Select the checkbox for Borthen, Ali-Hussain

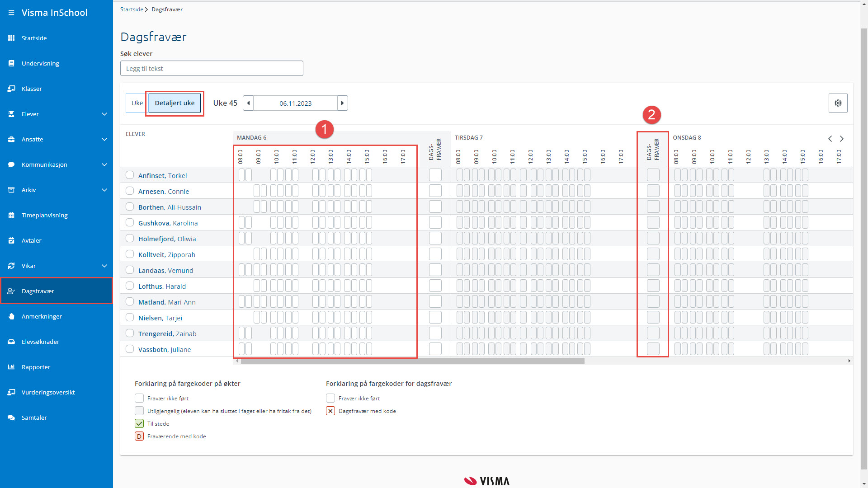(x=130, y=206)
